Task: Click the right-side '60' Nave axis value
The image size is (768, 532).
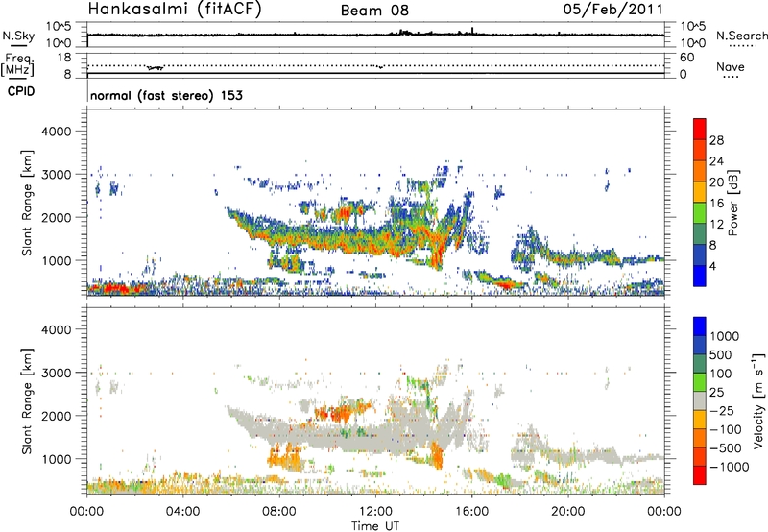Action: [687, 58]
